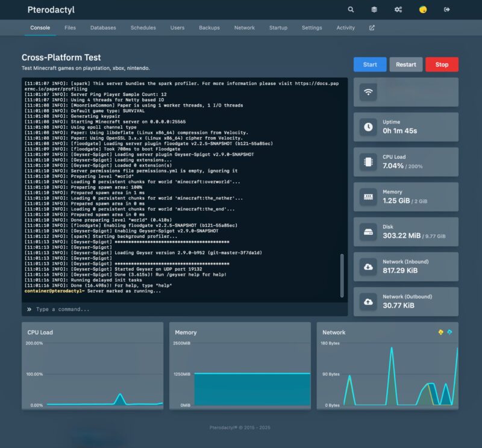Open the admin cogs icon

click(x=398, y=10)
